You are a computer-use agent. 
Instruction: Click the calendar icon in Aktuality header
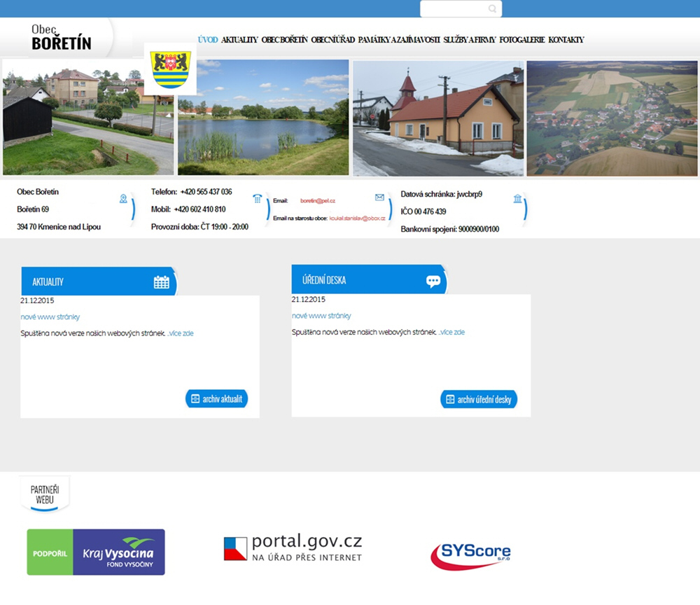pos(162,282)
